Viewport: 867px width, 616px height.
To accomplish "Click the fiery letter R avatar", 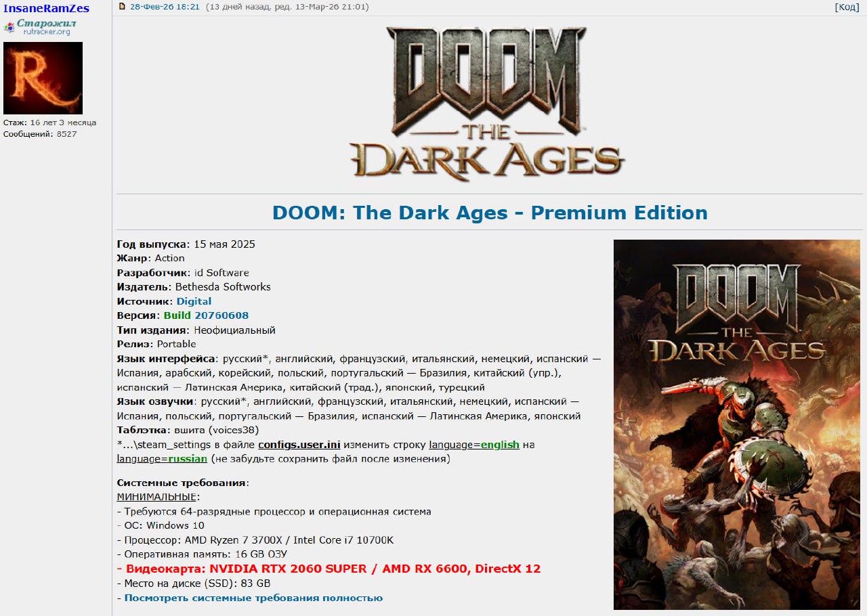I will coord(43,78).
